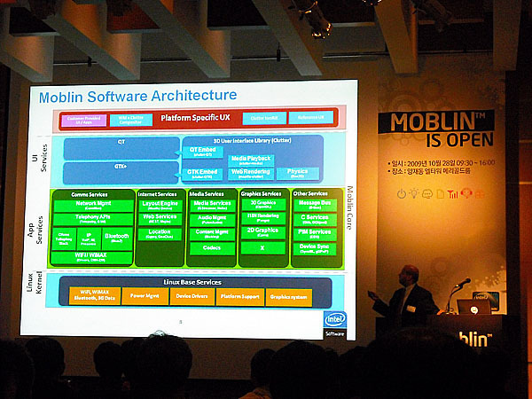The width and height of the screenshot is (532, 399).
Task: Select the orange 'Platform Support' box
Action: (x=240, y=297)
